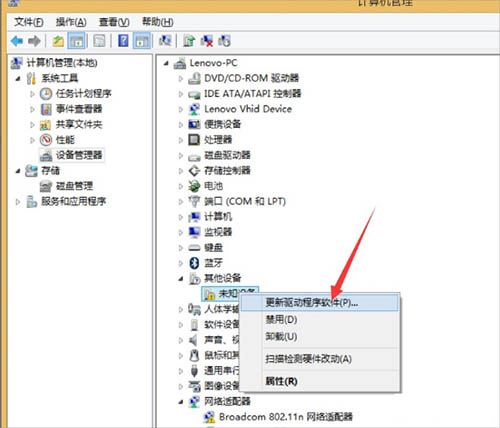Open the 查看(V) menu
The height and width of the screenshot is (428, 500).
(x=114, y=22)
